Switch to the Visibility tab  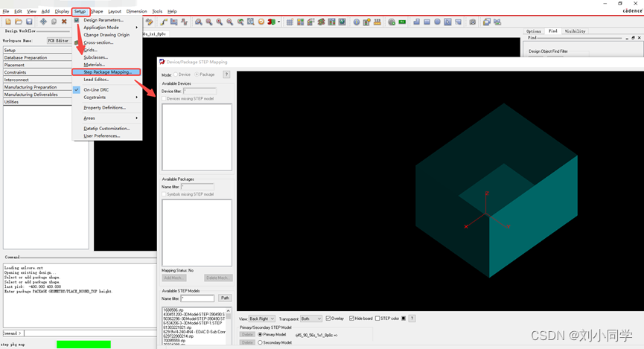575,31
